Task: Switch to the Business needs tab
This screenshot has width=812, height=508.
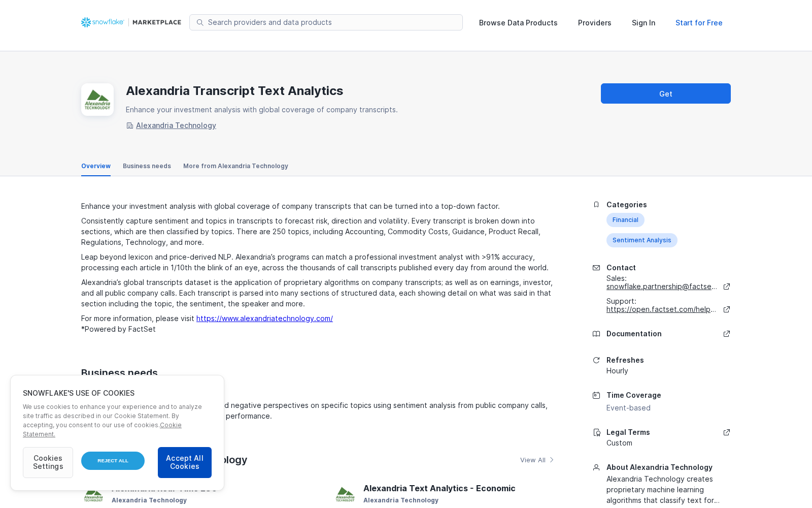Action: [x=147, y=166]
